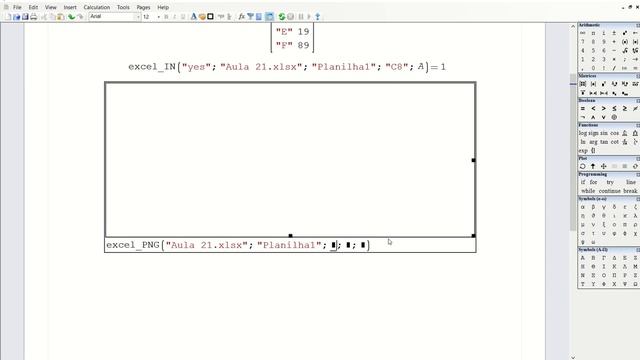Insert the plus-minus operator from Arithmetic panel
The image size is (640, 360).
[614, 33]
